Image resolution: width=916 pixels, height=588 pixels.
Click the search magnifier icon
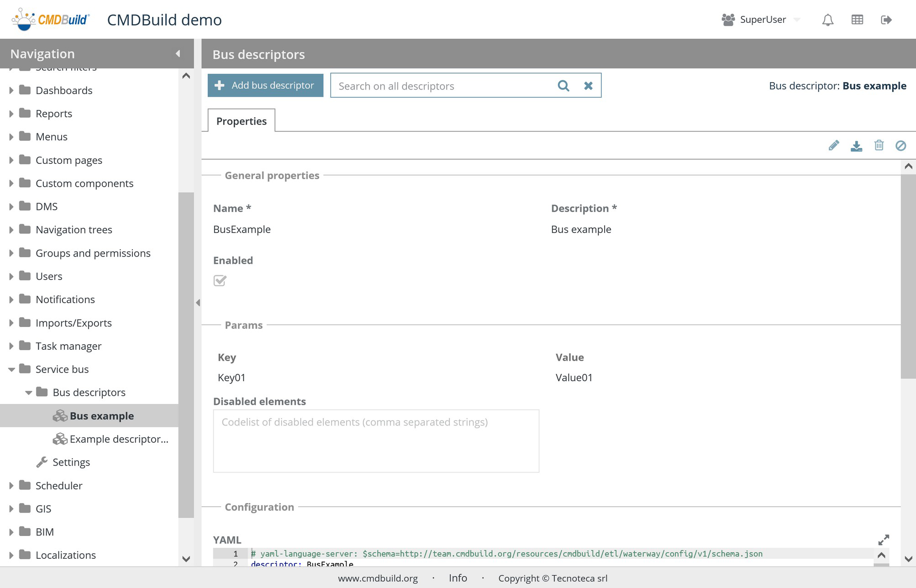[x=563, y=86]
